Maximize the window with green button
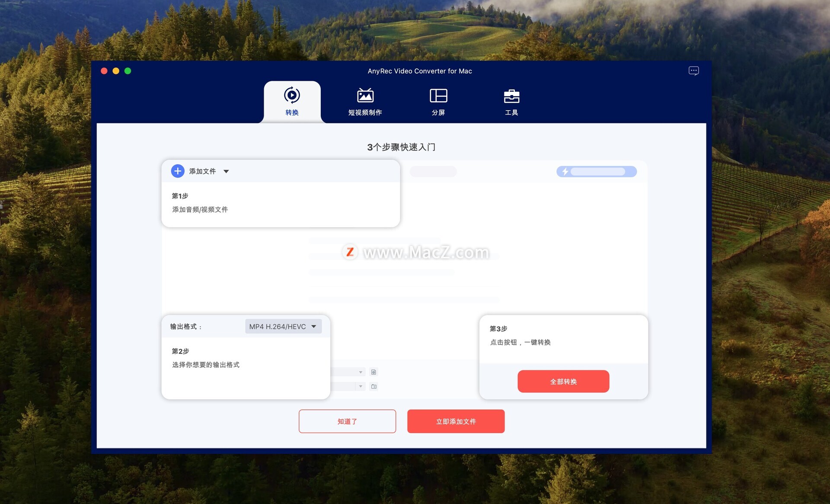 point(128,71)
